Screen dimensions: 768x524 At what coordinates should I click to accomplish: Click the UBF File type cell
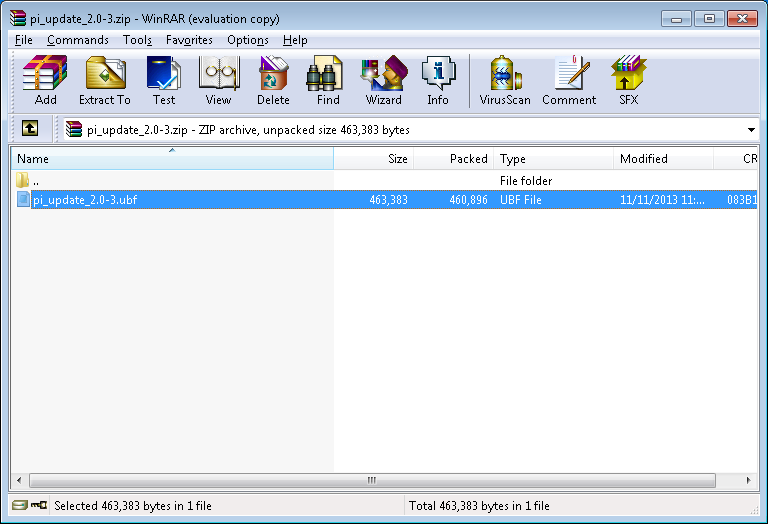521,200
